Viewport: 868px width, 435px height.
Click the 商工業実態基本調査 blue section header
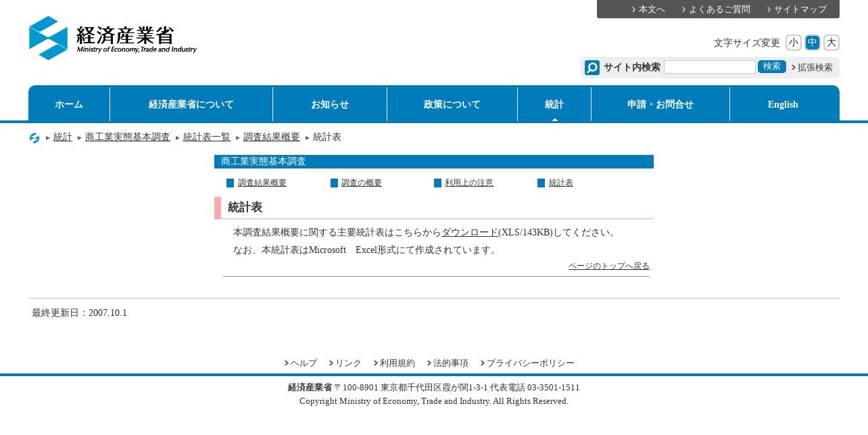(434, 162)
